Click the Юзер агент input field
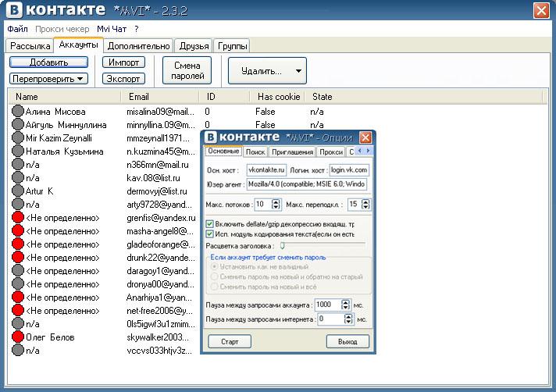 (x=307, y=184)
